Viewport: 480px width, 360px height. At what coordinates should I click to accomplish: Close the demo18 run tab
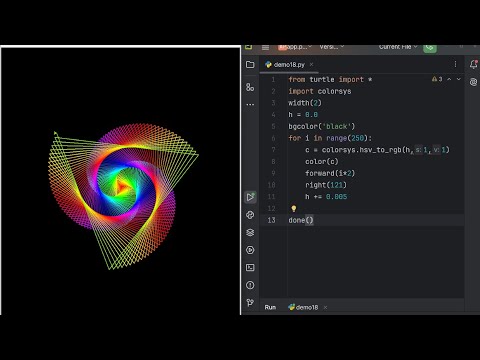(325, 307)
